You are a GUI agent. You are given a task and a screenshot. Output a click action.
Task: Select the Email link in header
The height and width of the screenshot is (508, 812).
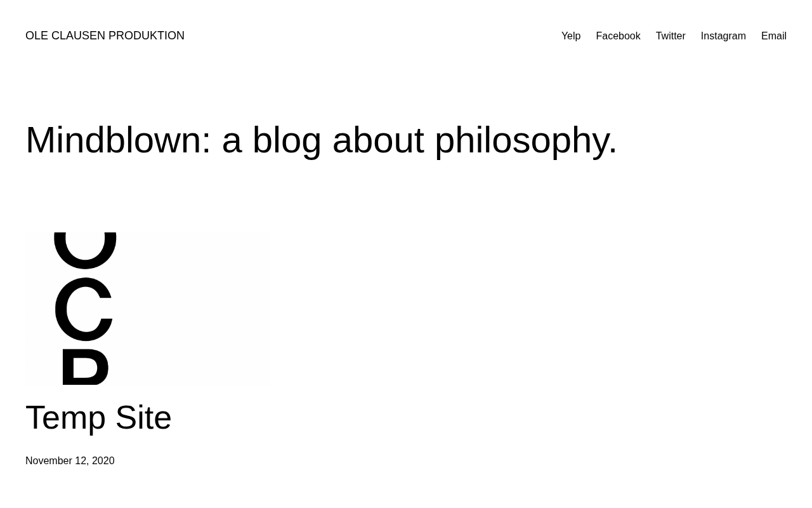(x=773, y=36)
